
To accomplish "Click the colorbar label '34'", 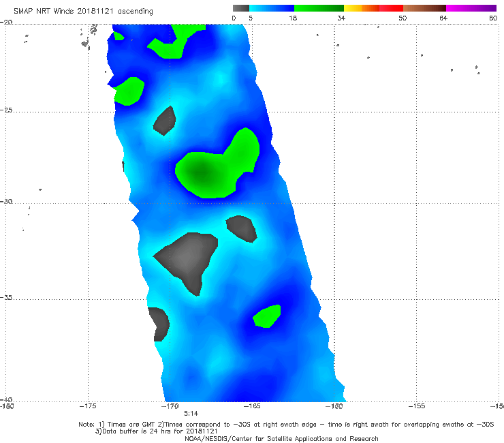I will tap(341, 18).
